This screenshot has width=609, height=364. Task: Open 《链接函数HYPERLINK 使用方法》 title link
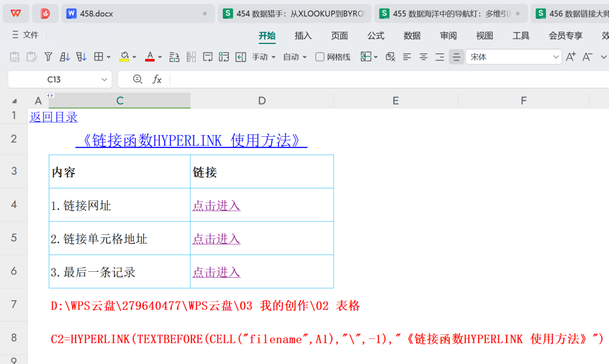(x=192, y=140)
